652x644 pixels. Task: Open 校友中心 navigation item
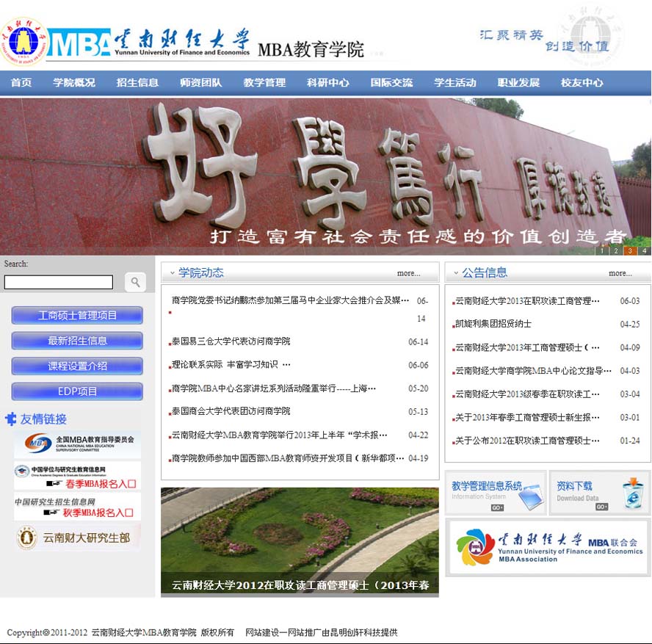[582, 82]
